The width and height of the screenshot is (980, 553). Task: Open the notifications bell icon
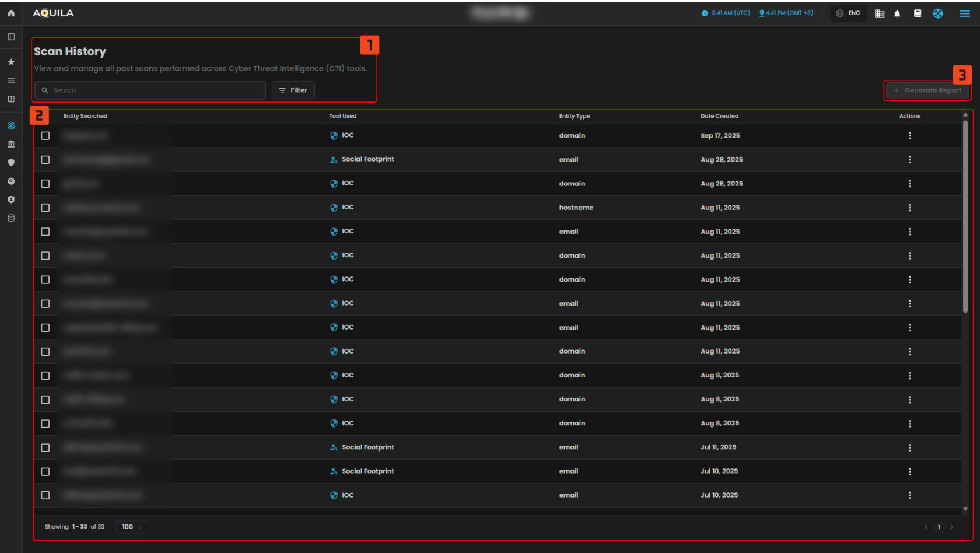(897, 13)
